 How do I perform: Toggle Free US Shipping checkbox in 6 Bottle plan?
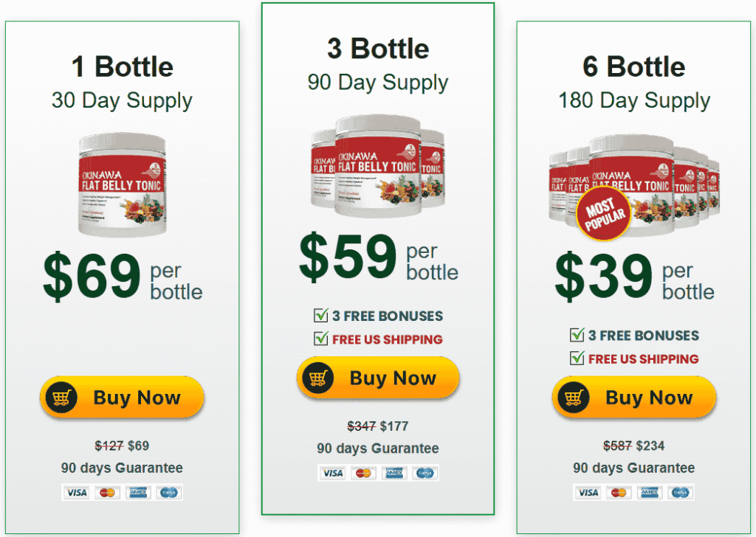[577, 358]
